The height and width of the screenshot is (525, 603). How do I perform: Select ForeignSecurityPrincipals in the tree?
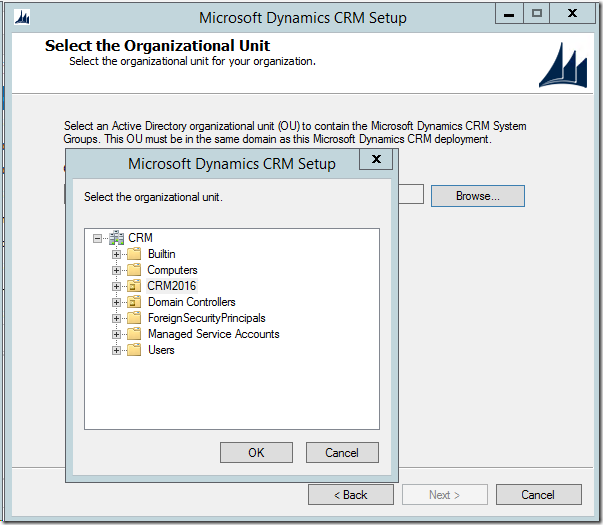[207, 318]
